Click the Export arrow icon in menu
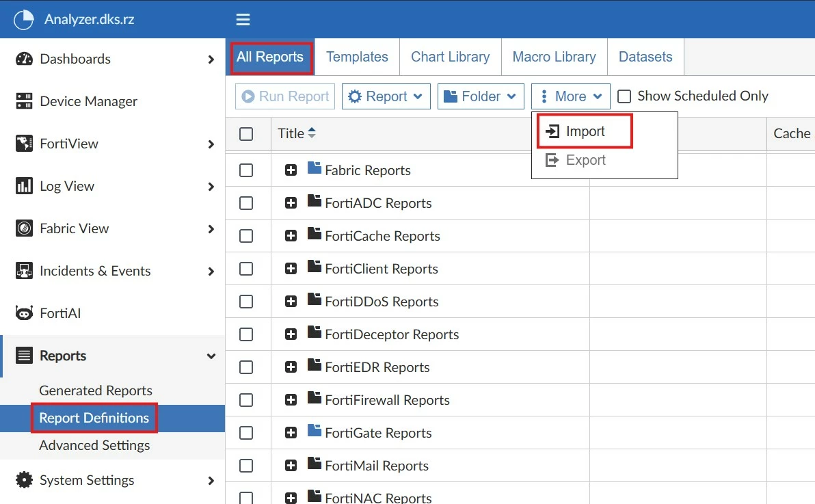 (x=552, y=160)
